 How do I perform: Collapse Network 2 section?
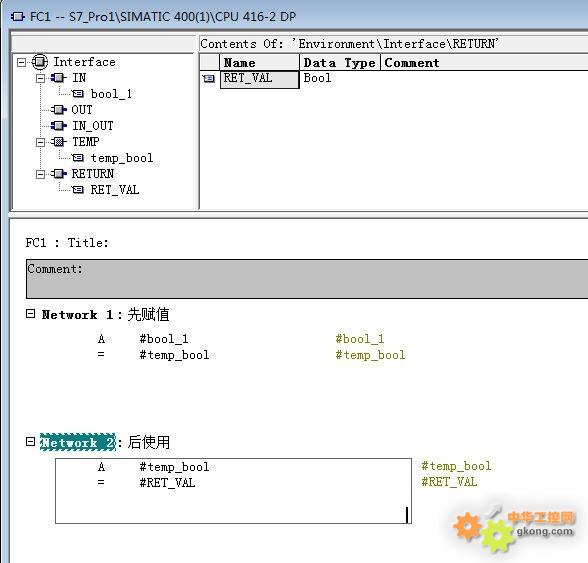click(30, 441)
